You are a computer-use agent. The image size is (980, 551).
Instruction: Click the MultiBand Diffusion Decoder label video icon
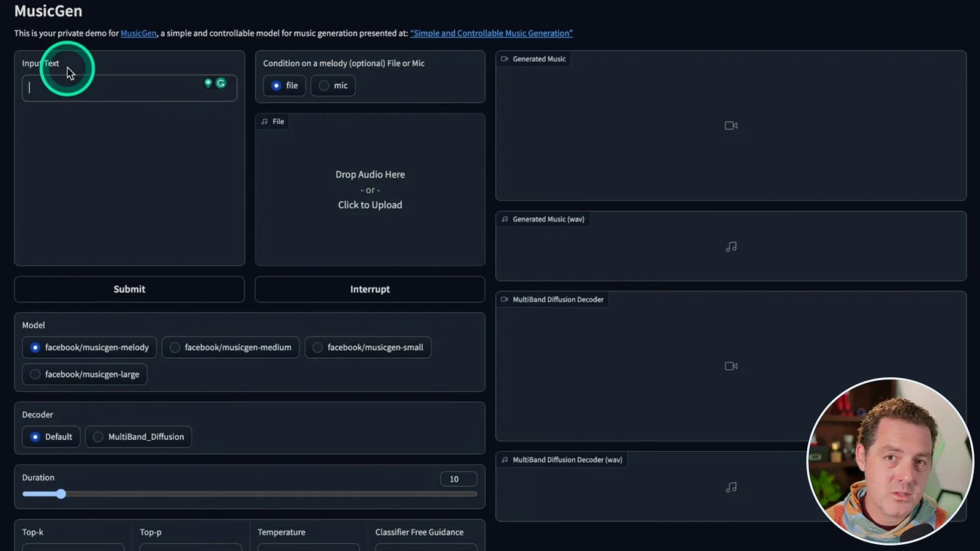click(x=505, y=299)
